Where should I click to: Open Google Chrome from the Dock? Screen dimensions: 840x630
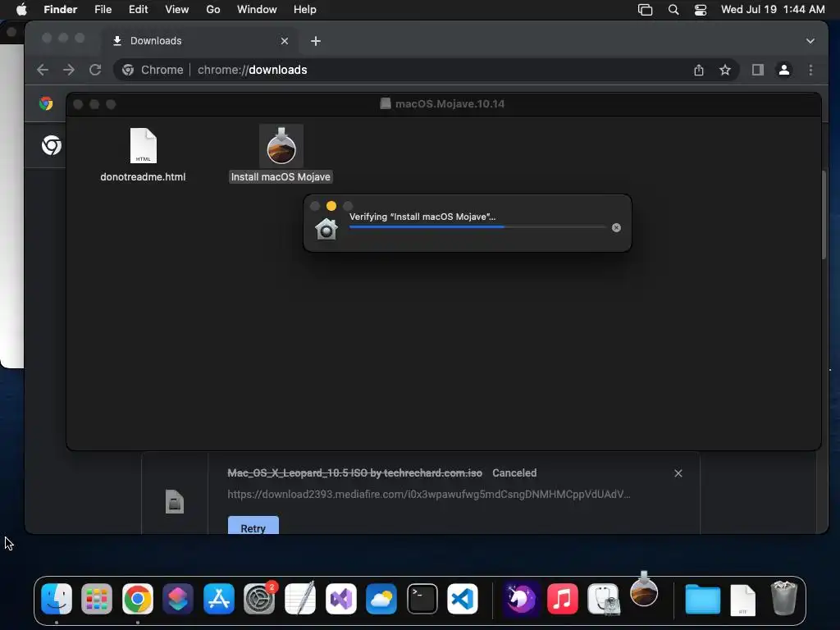tap(138, 598)
